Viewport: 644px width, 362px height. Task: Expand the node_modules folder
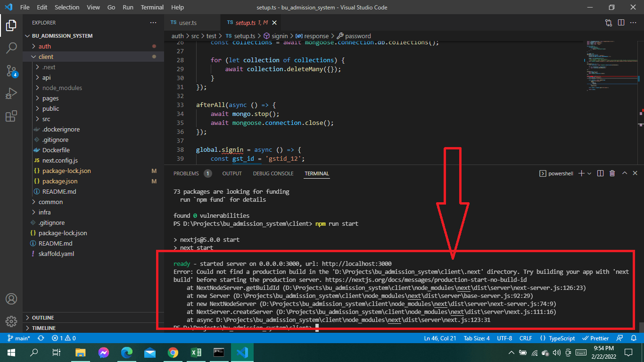click(93, 88)
